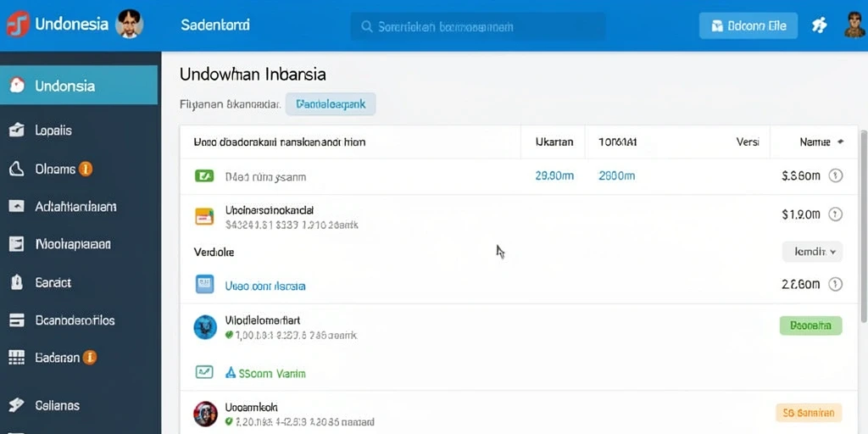Screen dimensions: 868x434
Task: Open Bcanbderorilos in the sidebar
Action: 75,320
